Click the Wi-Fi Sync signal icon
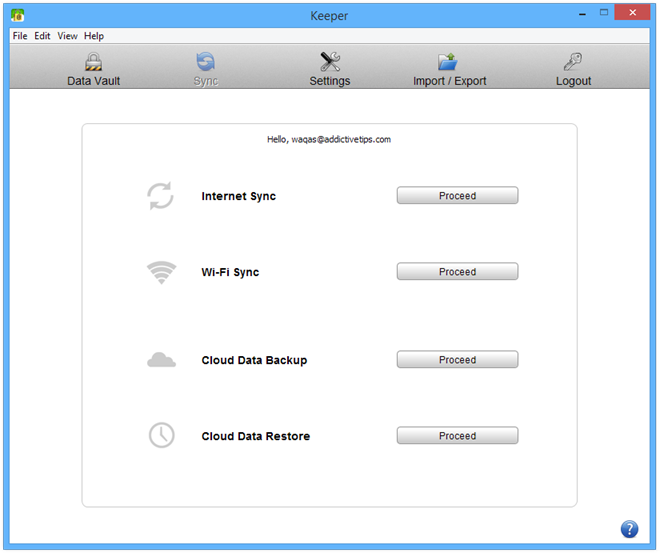The image size is (660, 553). (161, 272)
